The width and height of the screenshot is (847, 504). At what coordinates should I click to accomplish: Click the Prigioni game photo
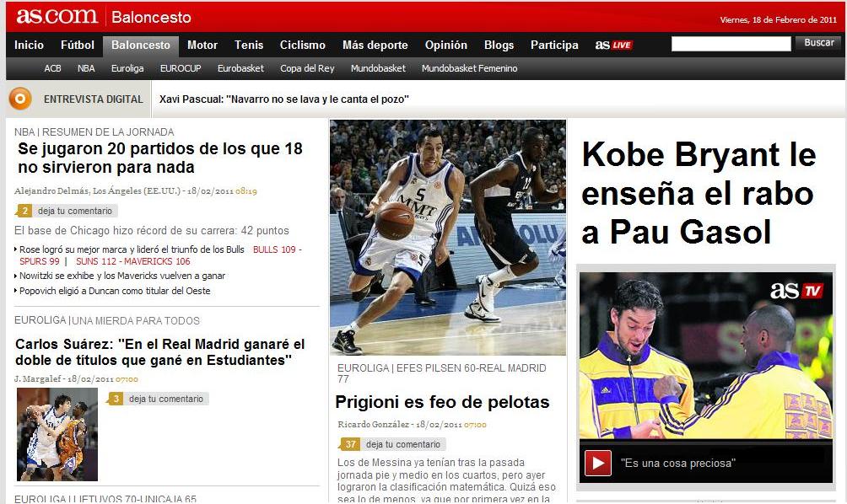448,238
